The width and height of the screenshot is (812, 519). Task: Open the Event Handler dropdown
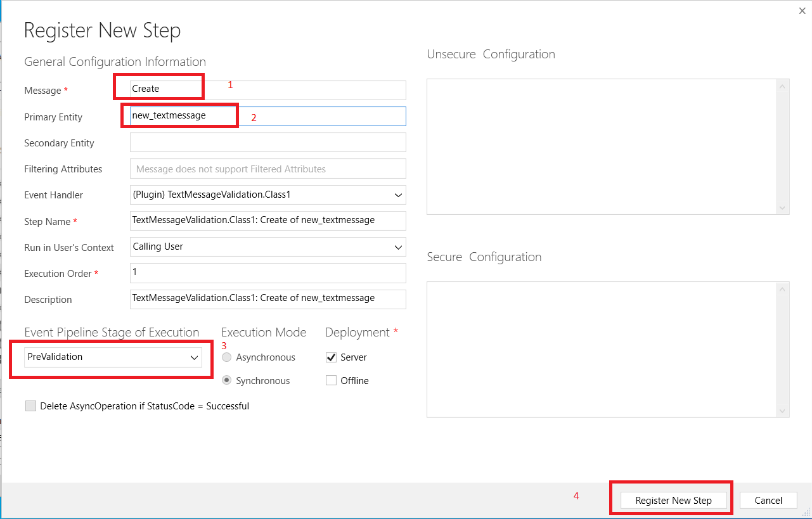click(267, 195)
